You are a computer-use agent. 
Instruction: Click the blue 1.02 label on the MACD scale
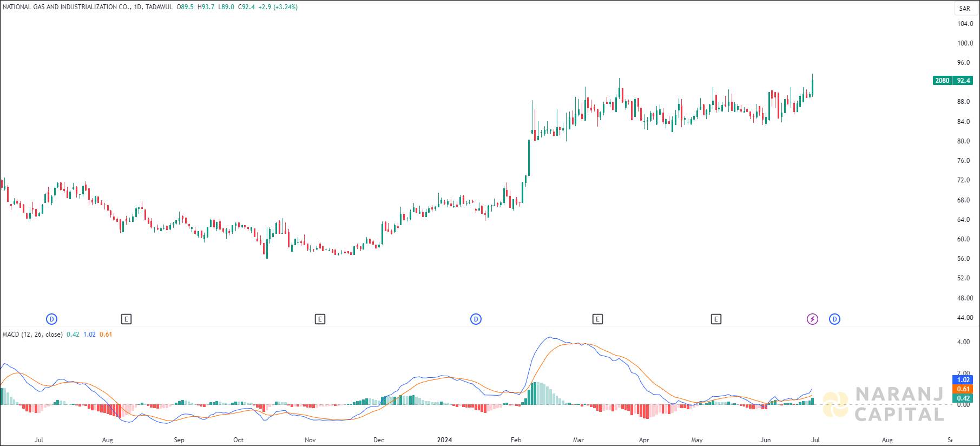click(x=963, y=380)
